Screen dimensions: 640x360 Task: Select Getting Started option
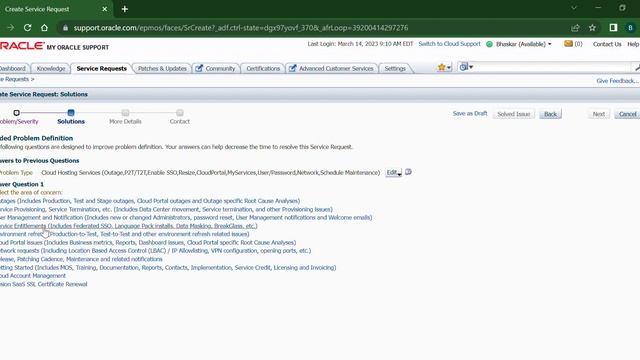[168, 268]
